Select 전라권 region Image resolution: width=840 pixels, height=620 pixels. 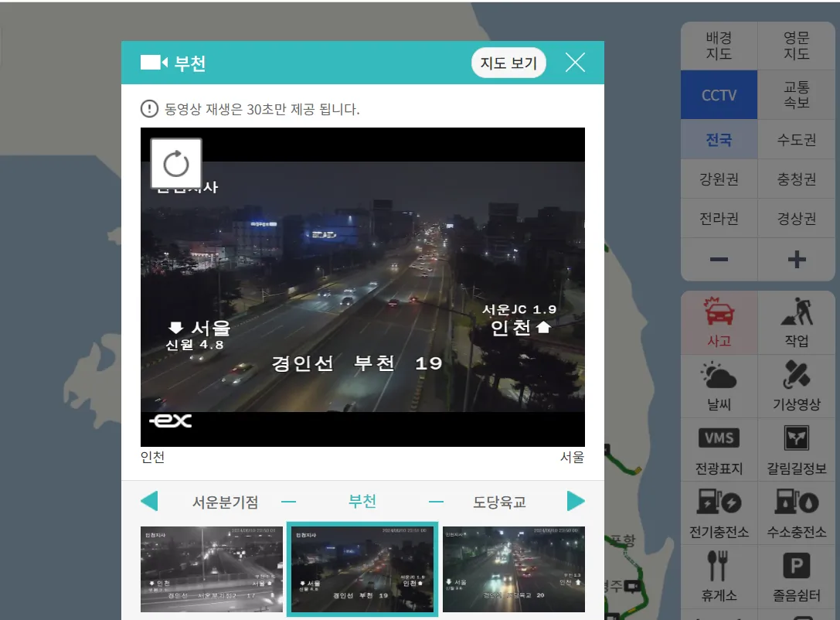click(719, 219)
